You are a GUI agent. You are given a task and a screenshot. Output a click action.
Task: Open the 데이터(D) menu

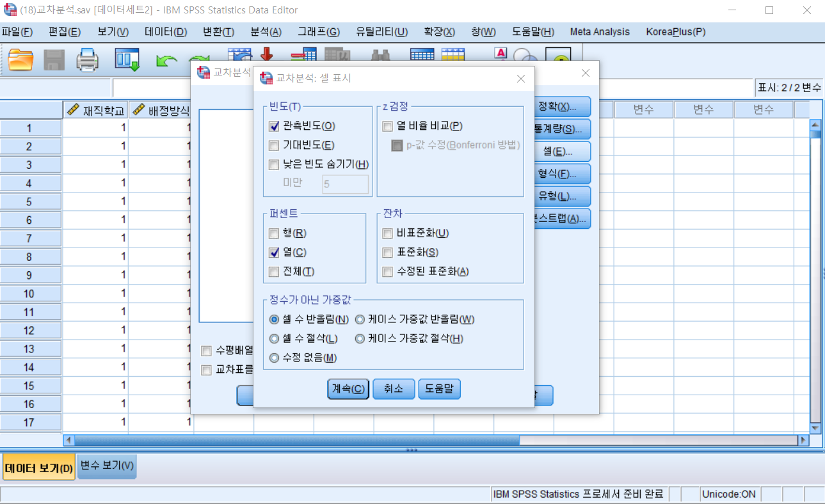tap(166, 32)
